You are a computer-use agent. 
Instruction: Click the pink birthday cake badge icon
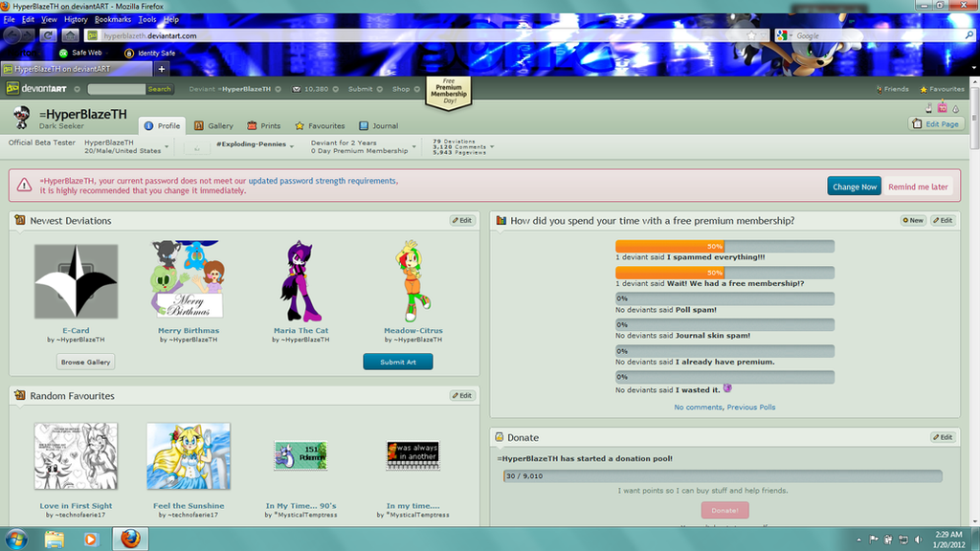tap(942, 108)
